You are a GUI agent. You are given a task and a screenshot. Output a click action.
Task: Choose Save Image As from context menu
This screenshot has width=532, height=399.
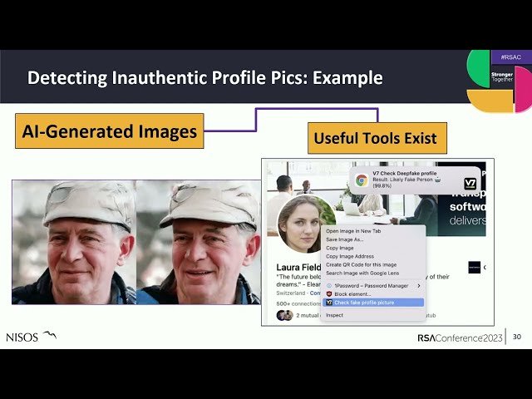click(345, 239)
